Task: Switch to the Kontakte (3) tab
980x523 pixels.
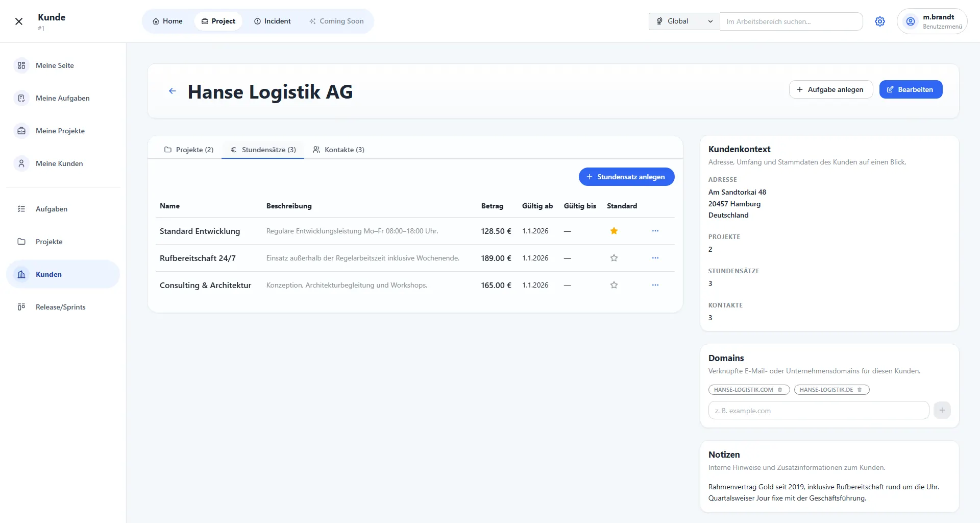Action: click(x=338, y=150)
